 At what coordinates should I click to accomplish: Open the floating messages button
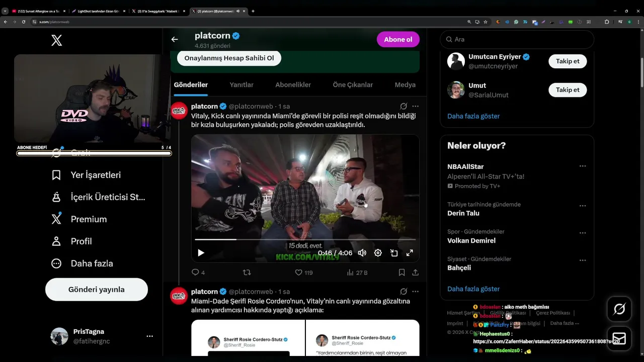[x=619, y=338]
